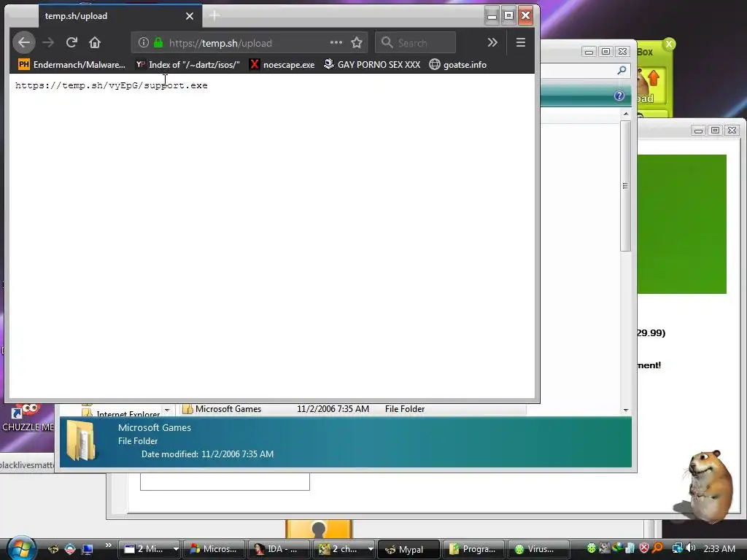This screenshot has height=560, width=747.
Task: Switch to the 2 Mi... taskbar group
Action: click(x=145, y=549)
